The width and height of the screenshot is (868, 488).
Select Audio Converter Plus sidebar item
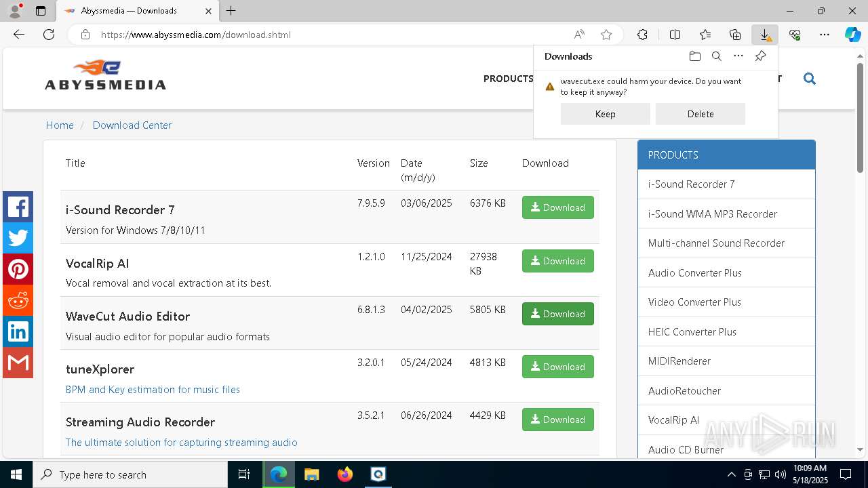(726, 272)
